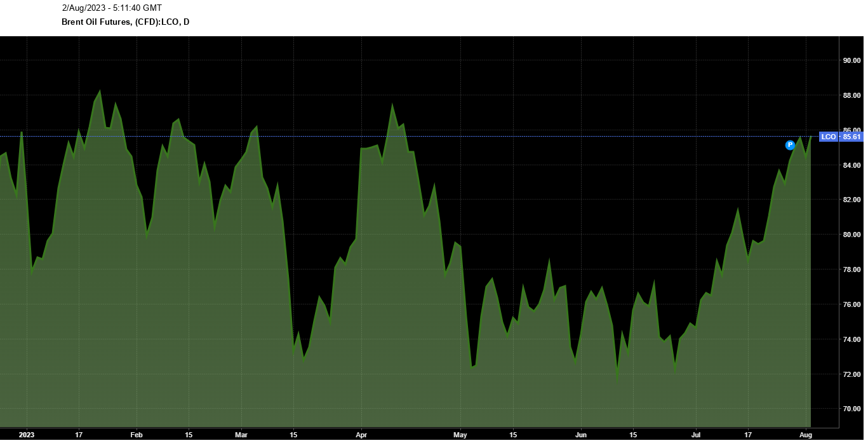The height and width of the screenshot is (443, 868).
Task: Select the Aug date axis label
Action: [x=806, y=435]
